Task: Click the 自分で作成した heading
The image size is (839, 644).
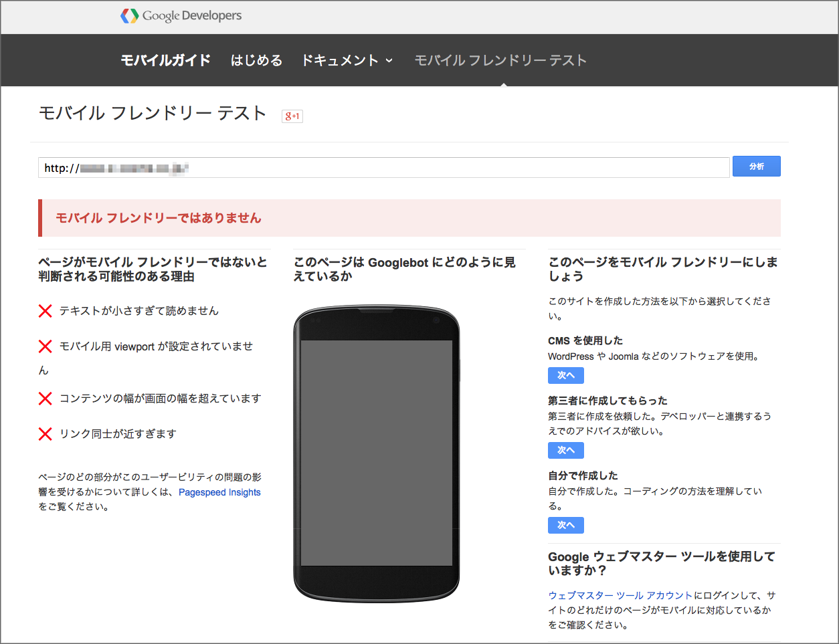Action: [x=583, y=475]
